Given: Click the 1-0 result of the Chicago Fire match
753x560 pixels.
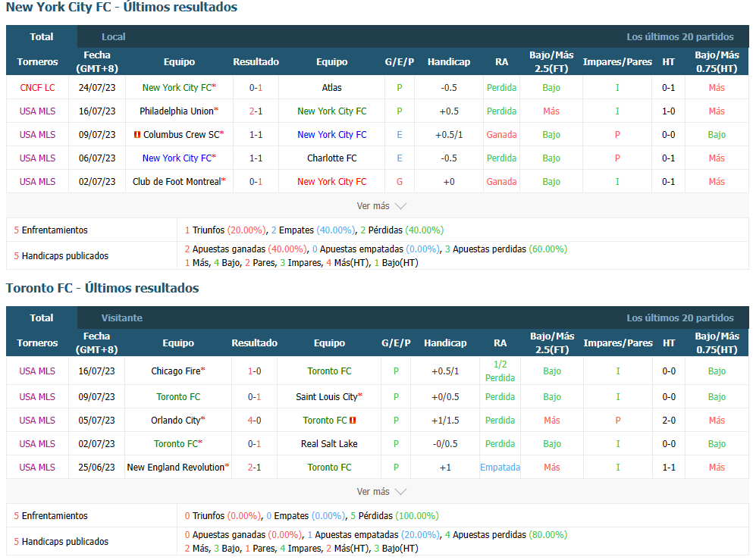Looking at the screenshot, I should coord(255,371).
